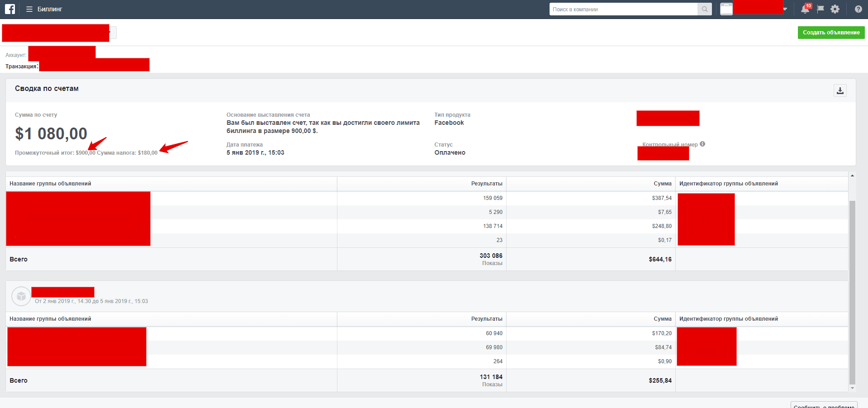Open the hamburger menu next to Биллинг

click(x=29, y=9)
